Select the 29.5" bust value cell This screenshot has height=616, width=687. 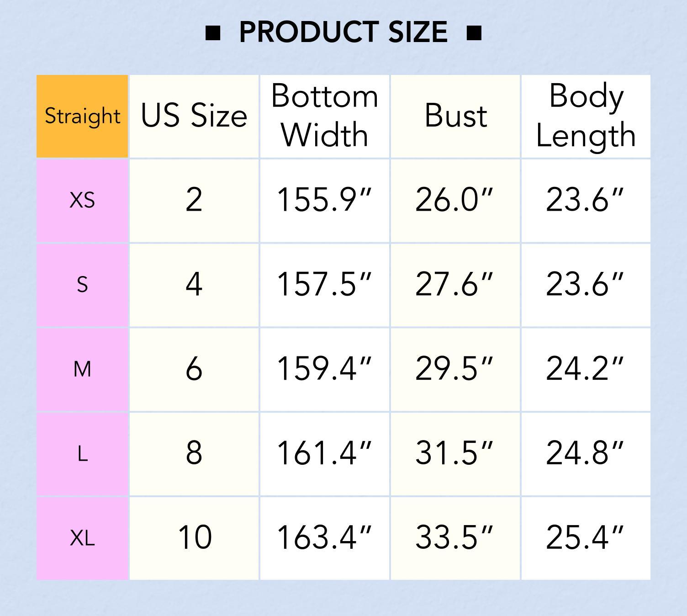(x=455, y=369)
